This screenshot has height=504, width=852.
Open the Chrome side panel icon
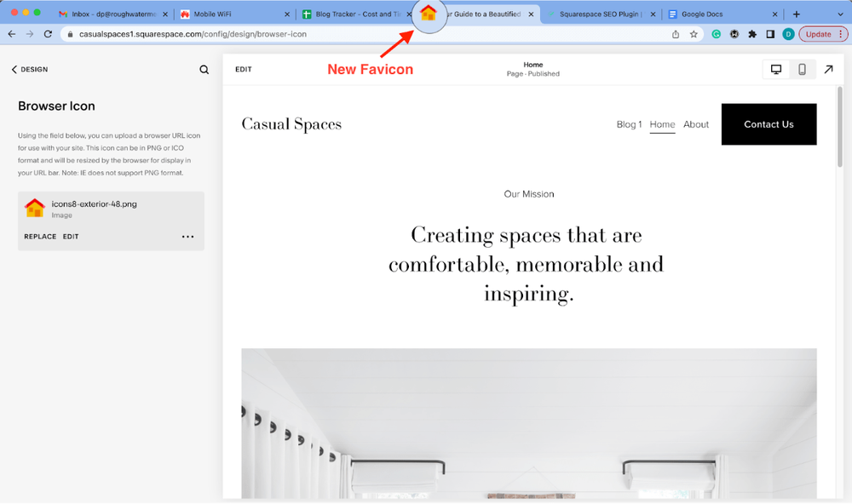(x=770, y=35)
